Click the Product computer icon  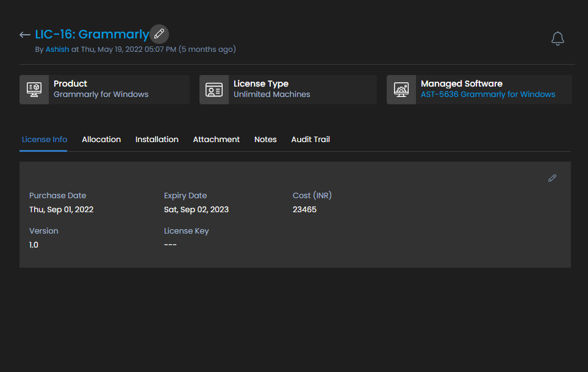pyautogui.click(x=34, y=90)
